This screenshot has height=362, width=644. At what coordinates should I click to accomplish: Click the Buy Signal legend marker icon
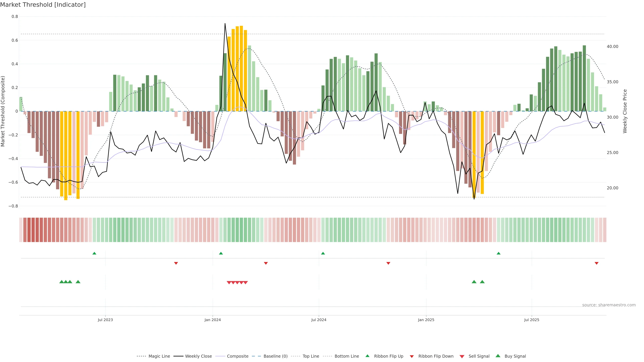point(498,356)
